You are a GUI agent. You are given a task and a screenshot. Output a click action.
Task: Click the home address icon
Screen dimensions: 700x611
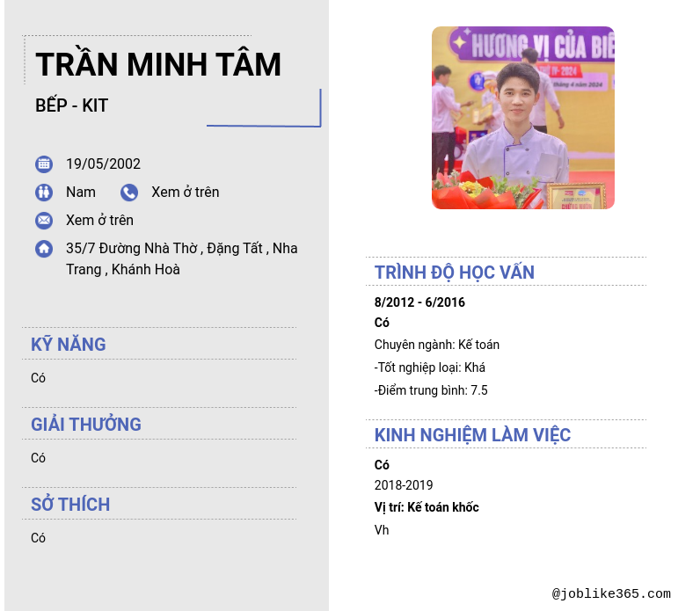44,249
